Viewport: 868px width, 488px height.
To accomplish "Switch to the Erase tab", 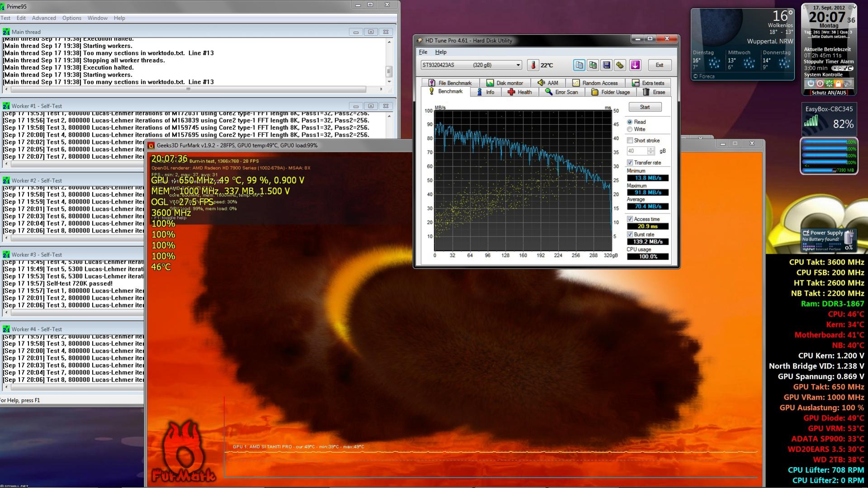I will coord(654,92).
